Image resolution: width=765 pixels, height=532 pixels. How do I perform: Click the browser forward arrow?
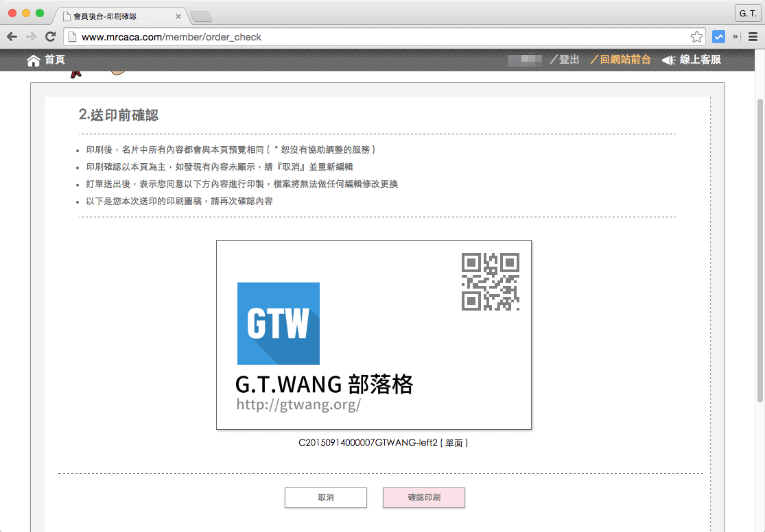31,37
